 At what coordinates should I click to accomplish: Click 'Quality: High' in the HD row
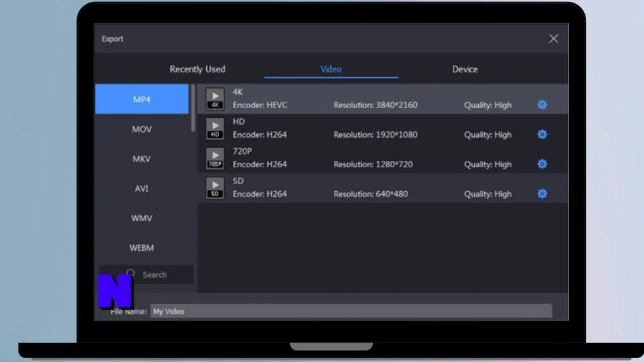coord(488,134)
